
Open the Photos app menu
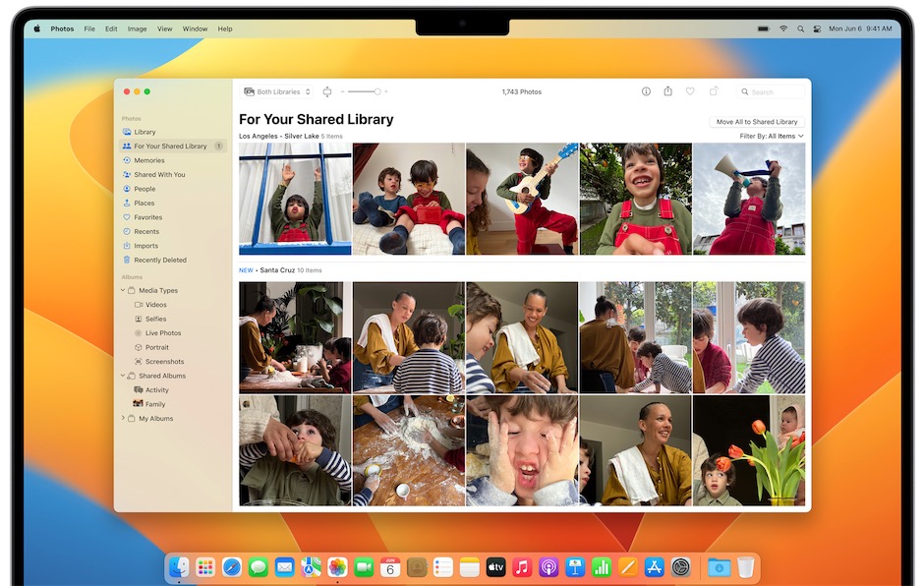(x=62, y=29)
